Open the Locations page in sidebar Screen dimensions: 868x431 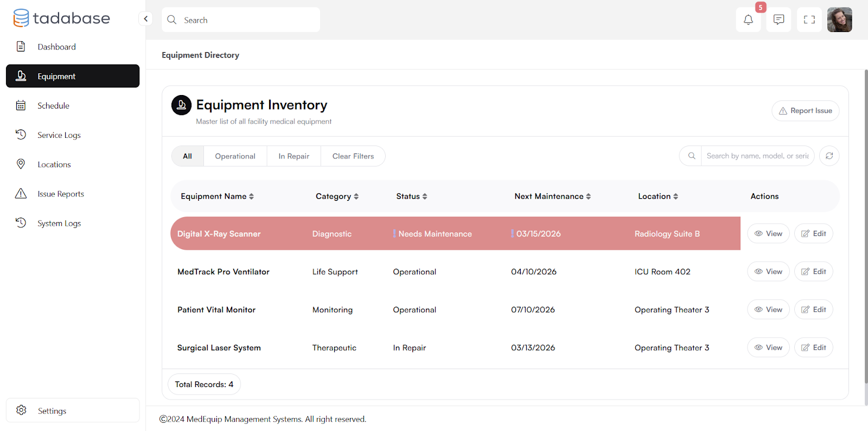(54, 164)
